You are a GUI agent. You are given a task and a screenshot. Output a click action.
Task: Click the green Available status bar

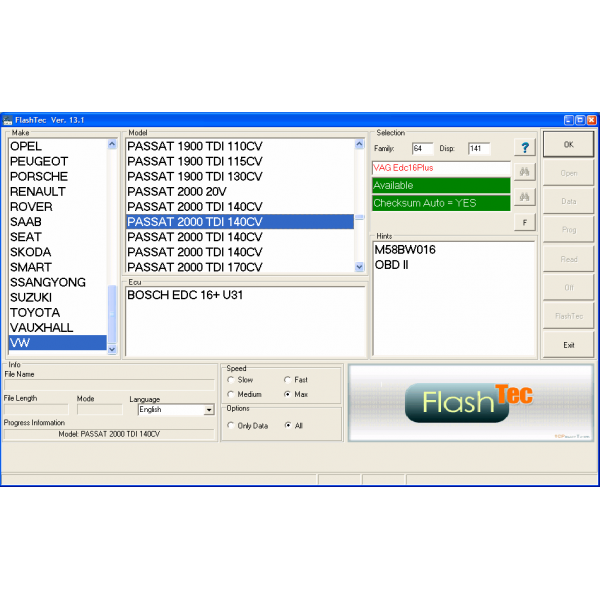[x=441, y=186]
